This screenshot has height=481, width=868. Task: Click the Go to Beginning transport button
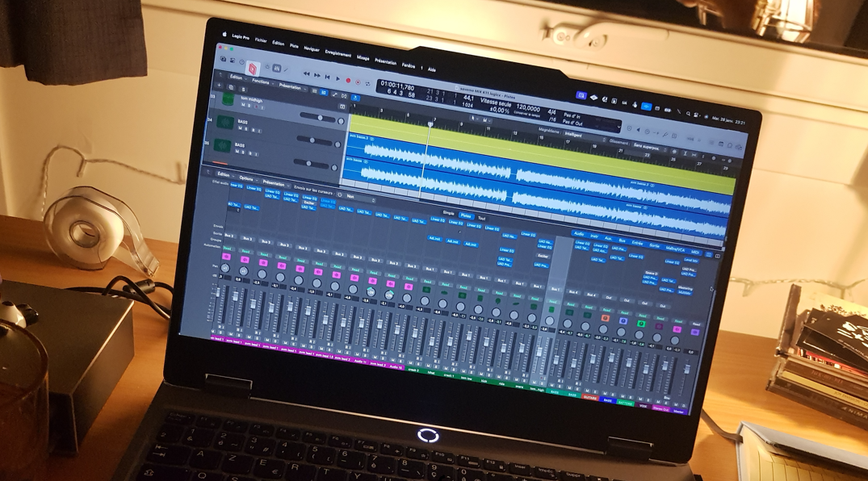pyautogui.click(x=327, y=78)
